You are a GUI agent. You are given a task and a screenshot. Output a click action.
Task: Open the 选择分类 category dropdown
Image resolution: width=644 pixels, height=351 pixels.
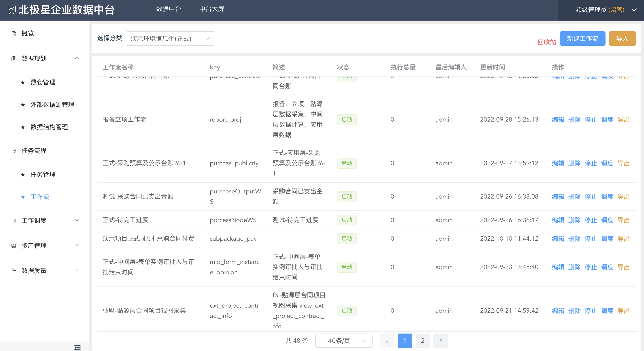(170, 39)
